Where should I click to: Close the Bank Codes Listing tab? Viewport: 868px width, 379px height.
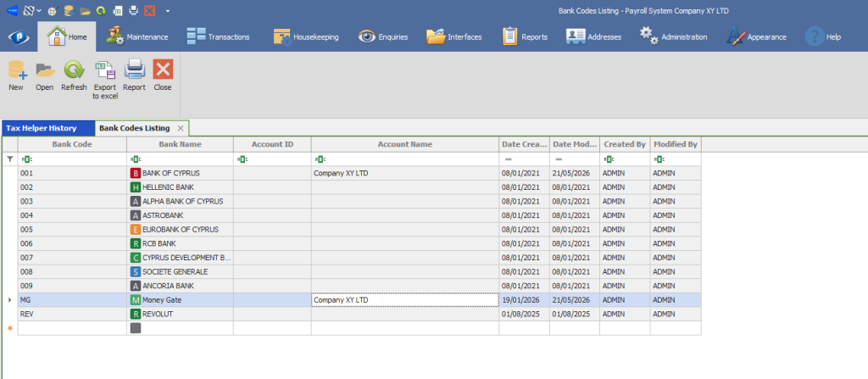click(180, 128)
